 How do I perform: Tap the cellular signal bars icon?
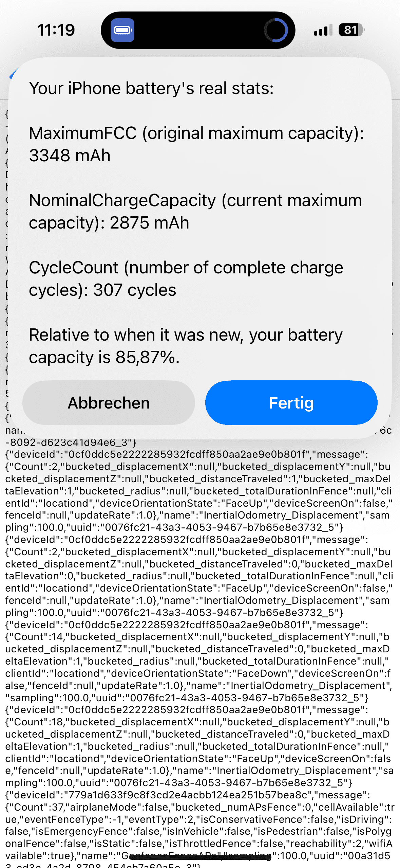coord(323,30)
